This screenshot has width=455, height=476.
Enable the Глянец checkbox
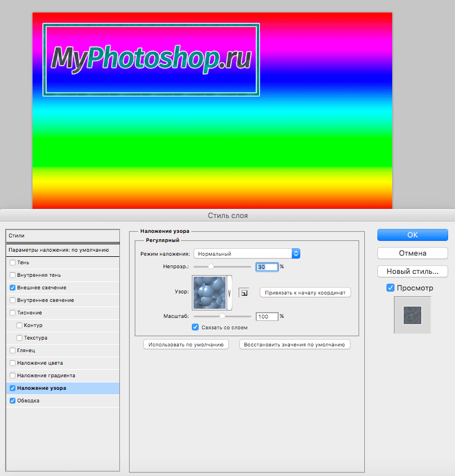pyautogui.click(x=13, y=350)
